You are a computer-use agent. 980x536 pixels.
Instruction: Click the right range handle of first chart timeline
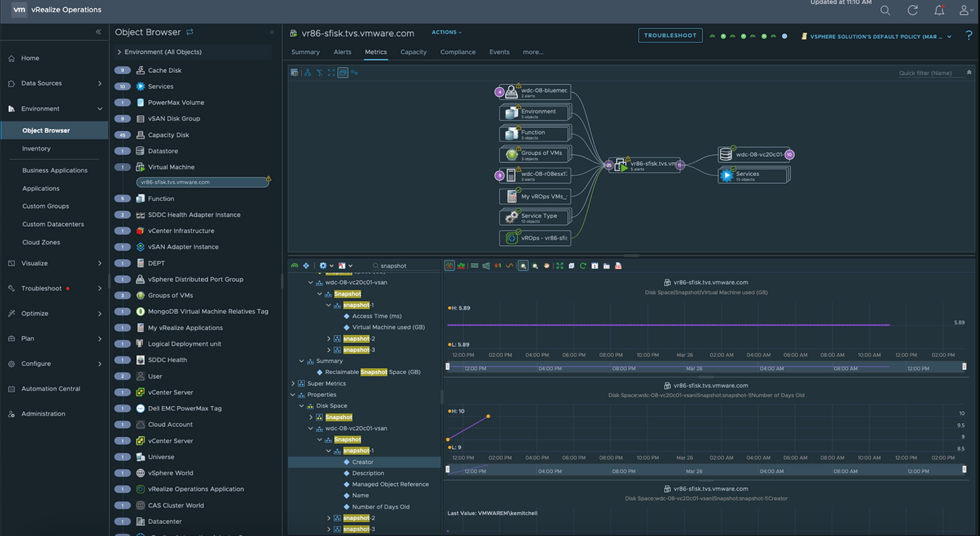[x=964, y=366]
